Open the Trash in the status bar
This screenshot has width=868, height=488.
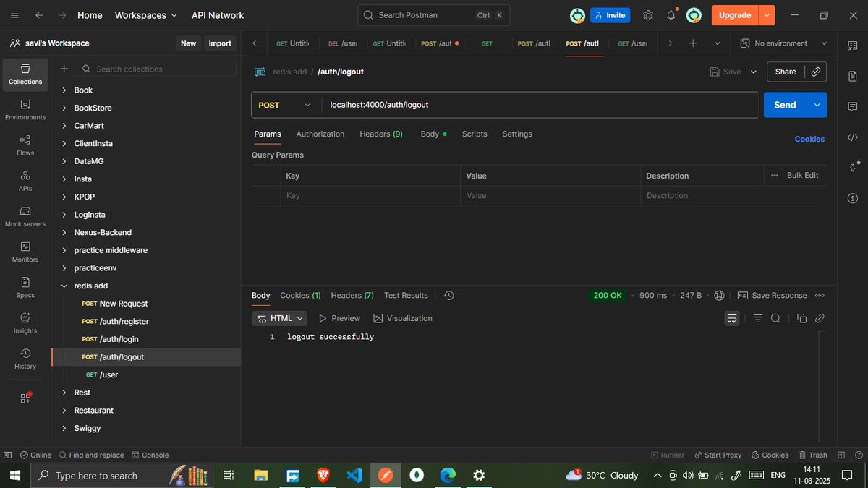click(x=813, y=455)
